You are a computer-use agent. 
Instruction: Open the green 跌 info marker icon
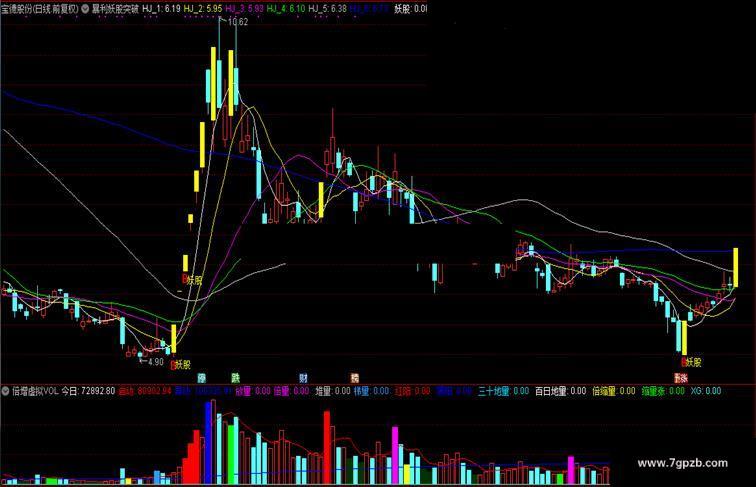235,378
